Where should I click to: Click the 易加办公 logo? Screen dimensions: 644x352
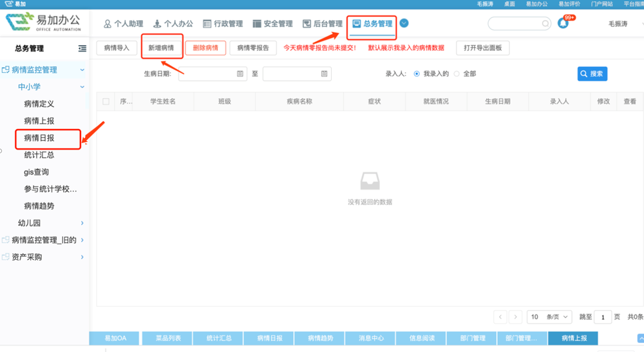click(x=44, y=22)
